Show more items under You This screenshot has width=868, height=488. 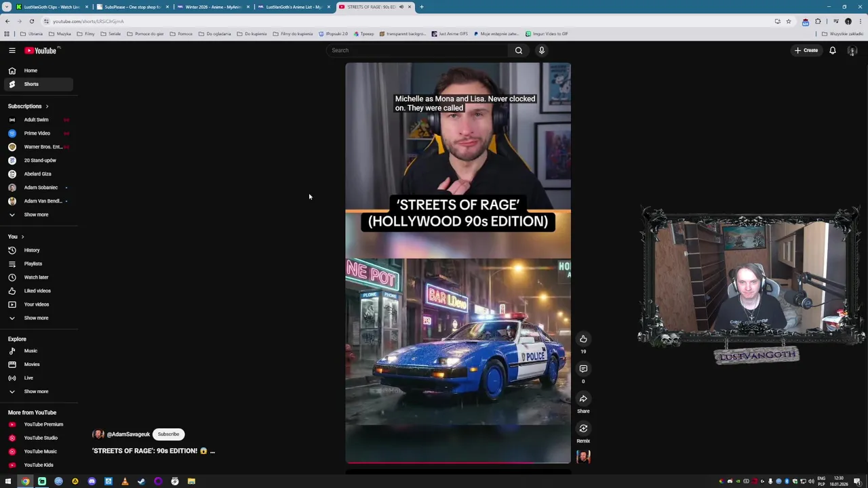[37, 318]
